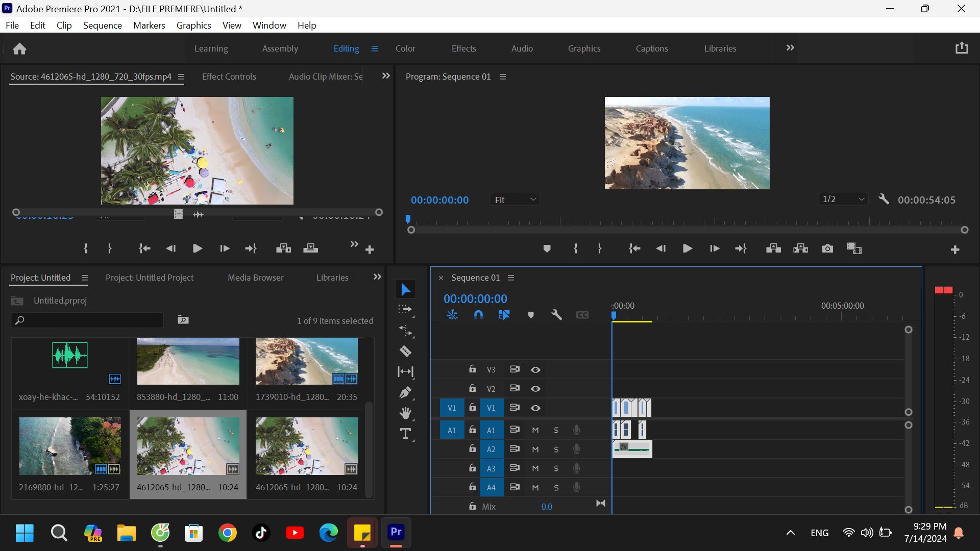Add marker in timeline panel
Viewport: 980px width, 551px height.
(x=531, y=315)
